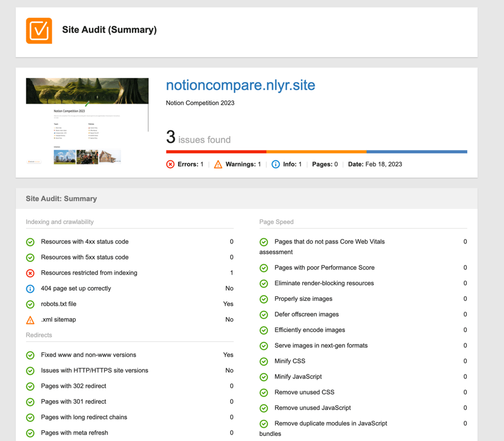The height and width of the screenshot is (441, 504).
Task: Click the blue segment of issues bar
Action: click(417, 152)
